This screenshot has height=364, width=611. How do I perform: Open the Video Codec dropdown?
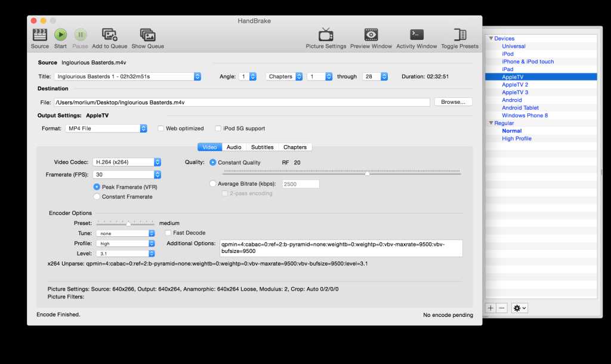[x=126, y=162]
